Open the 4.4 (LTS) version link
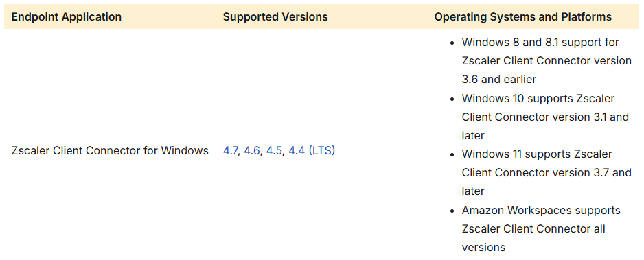 pyautogui.click(x=312, y=151)
